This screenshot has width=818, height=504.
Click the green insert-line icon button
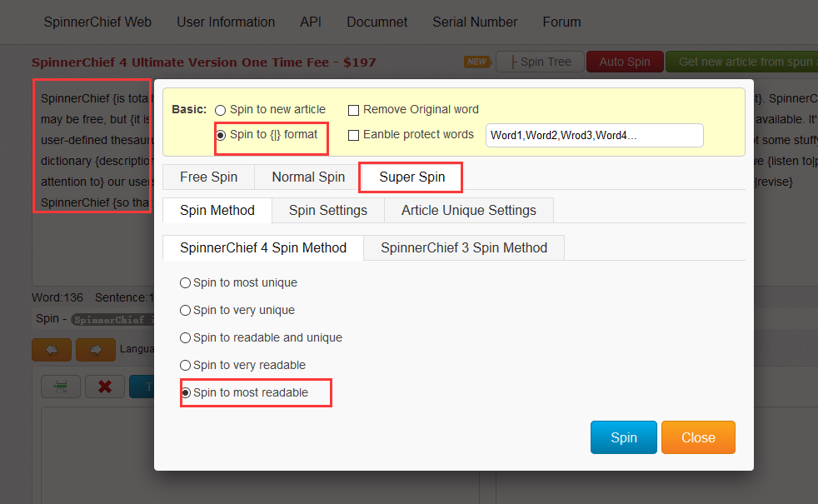tap(62, 387)
